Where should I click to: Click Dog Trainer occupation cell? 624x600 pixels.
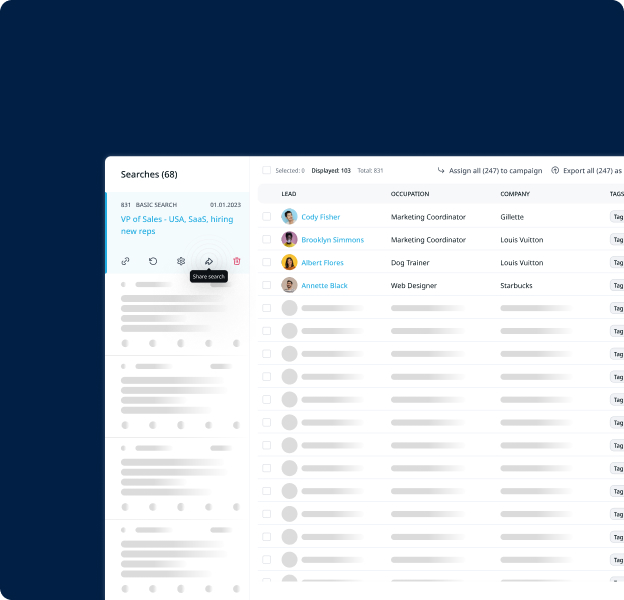(410, 263)
